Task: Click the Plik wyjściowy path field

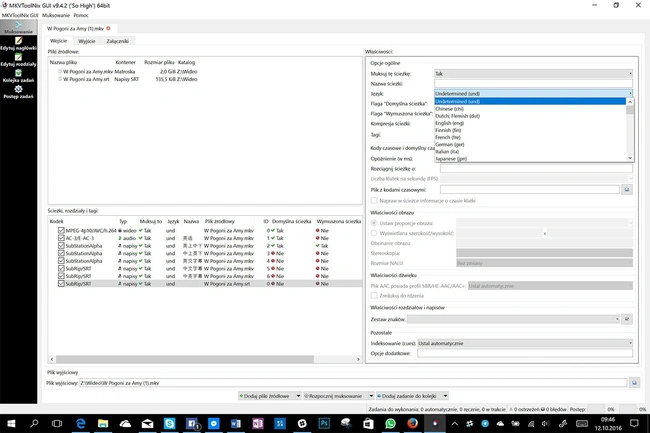Action: 353,383
